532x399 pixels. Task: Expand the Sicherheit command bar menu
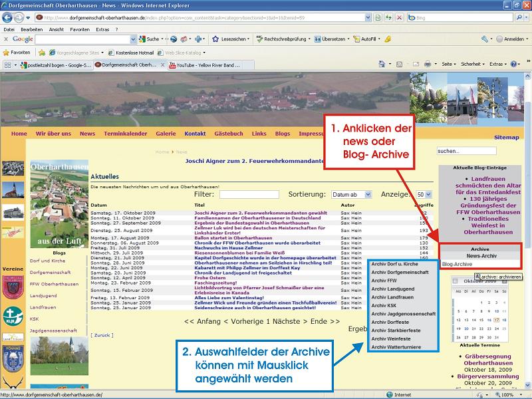[473, 64]
